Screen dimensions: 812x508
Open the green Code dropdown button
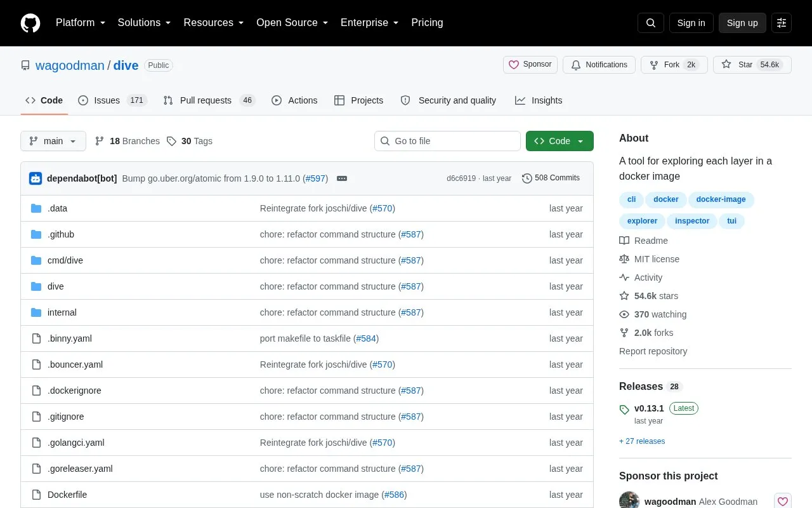tap(560, 141)
